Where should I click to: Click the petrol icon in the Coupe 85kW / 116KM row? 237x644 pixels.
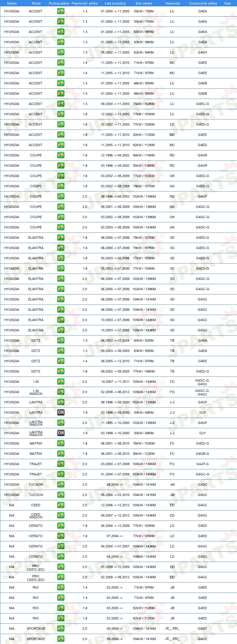(61, 166)
